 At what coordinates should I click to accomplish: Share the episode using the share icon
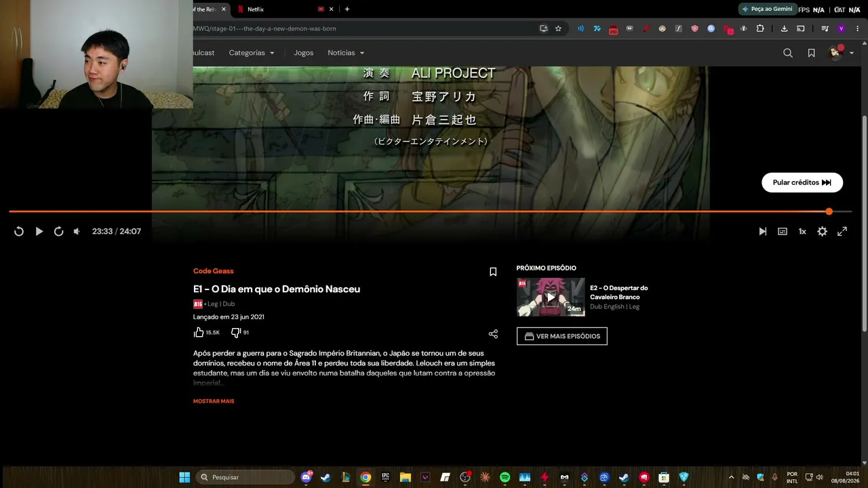click(493, 334)
